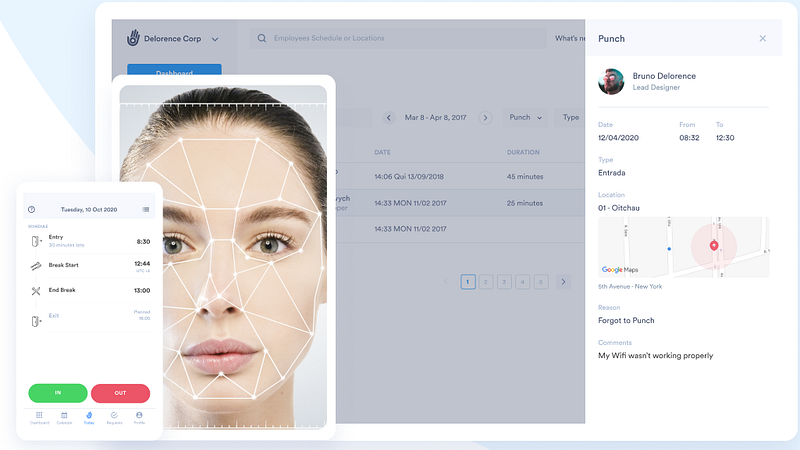Click the My Wifi wasn't working comment

[656, 356]
